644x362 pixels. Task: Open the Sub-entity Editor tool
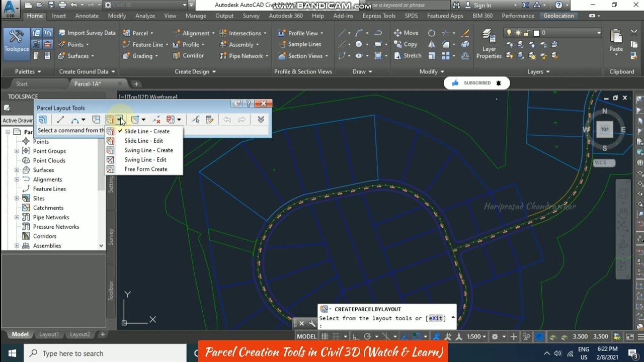(210, 120)
